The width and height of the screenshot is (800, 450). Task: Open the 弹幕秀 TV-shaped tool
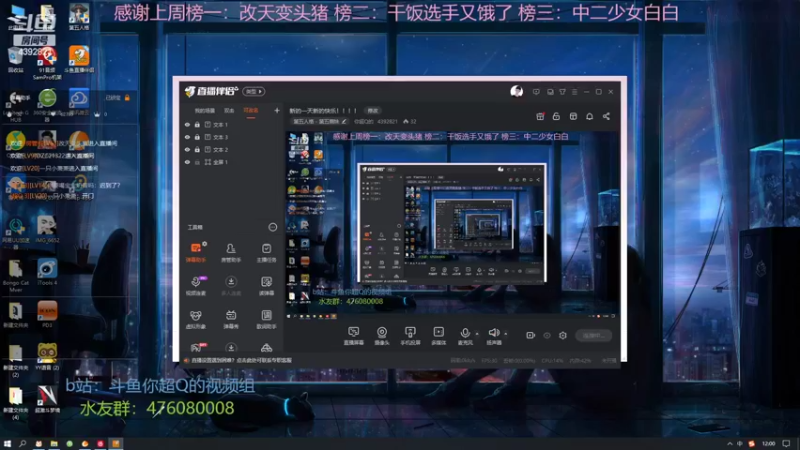pos(231,319)
